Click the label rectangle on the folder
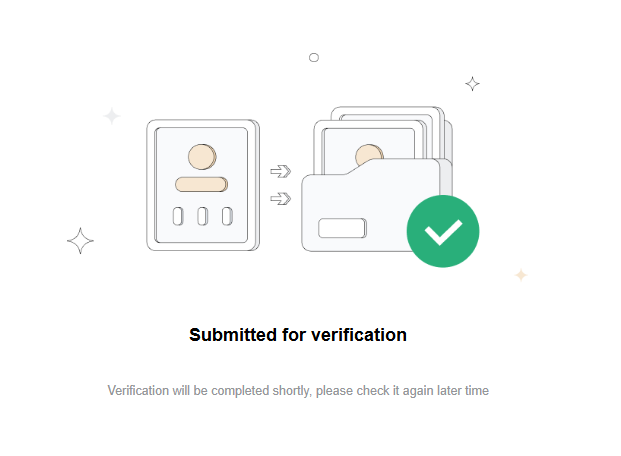Screen dimensions: 621x456 [x=343, y=228]
